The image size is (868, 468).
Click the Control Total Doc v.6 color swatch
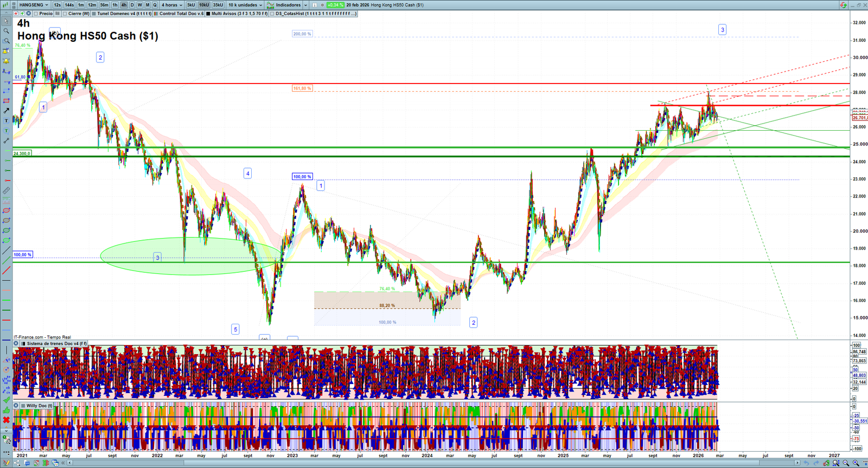point(156,14)
